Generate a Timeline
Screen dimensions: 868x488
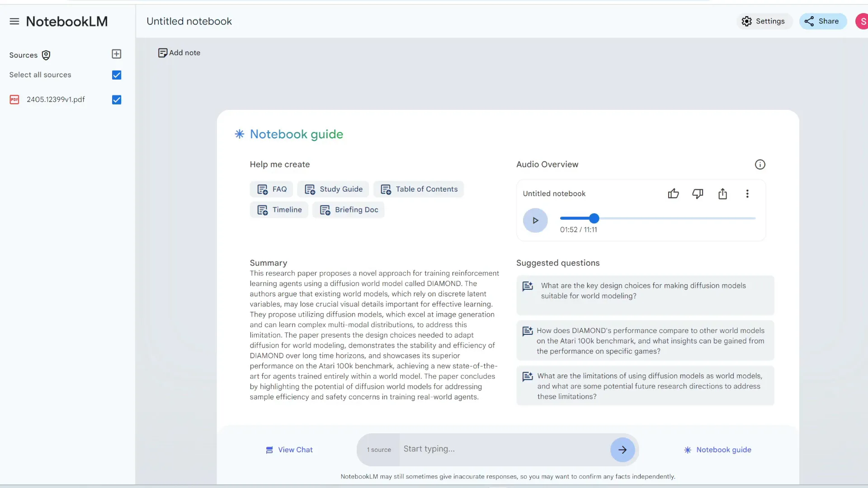point(279,210)
